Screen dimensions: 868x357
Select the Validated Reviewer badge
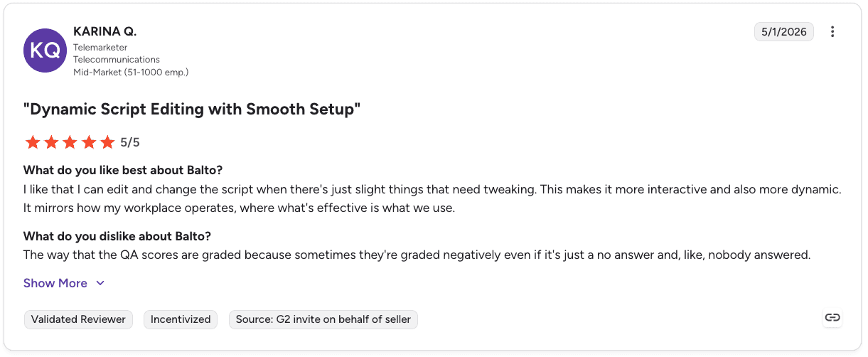click(78, 319)
